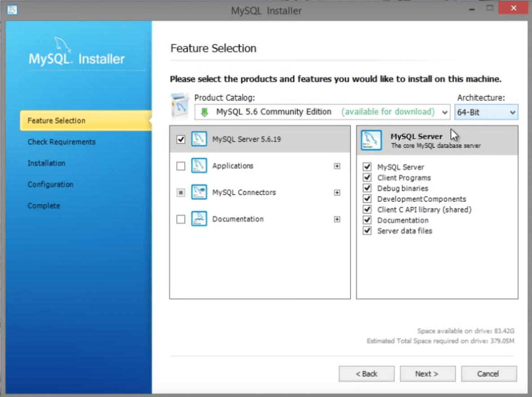Click the MySQL Connectors product icon
The width and height of the screenshot is (532, 397).
(x=199, y=192)
